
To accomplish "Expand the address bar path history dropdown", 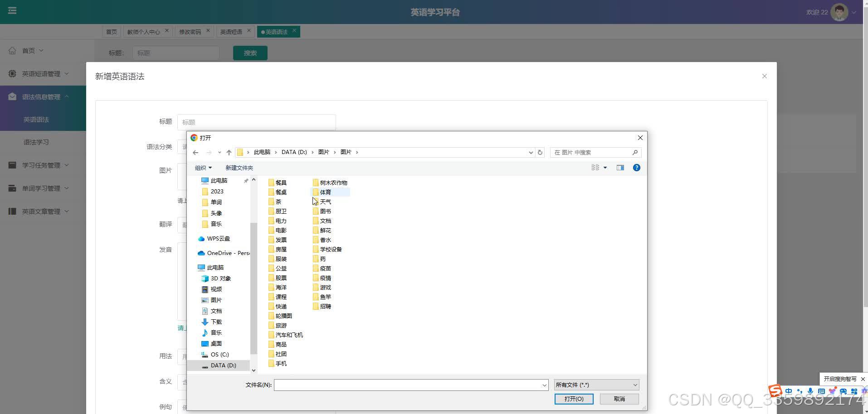I will click(531, 153).
